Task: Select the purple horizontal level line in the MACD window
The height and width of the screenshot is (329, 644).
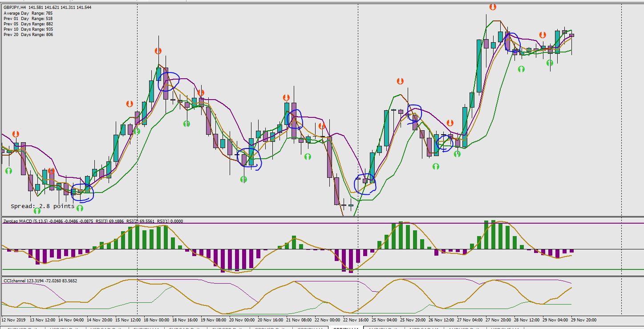Action: coord(322,223)
